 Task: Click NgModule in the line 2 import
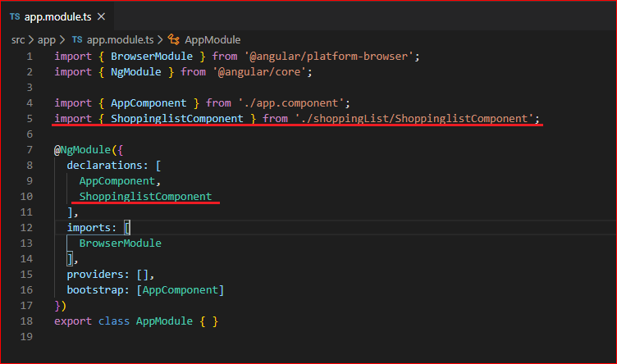tap(135, 72)
